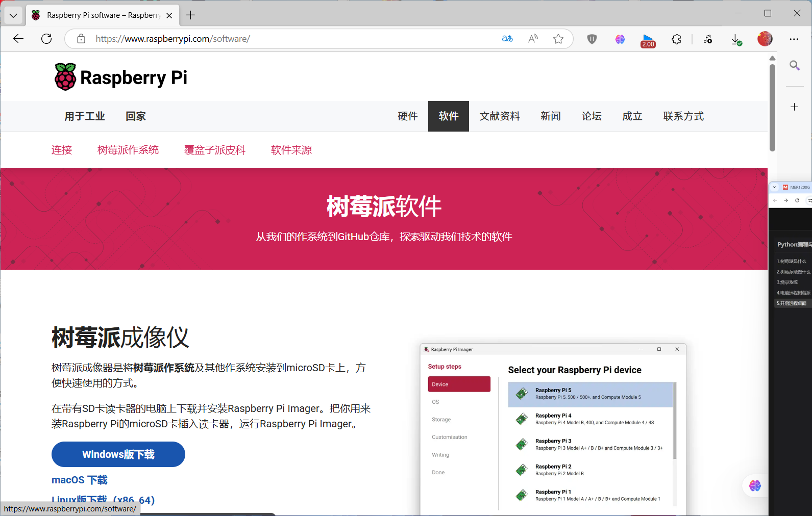The image size is (812, 516).
Task: Open the 新闻 menu item
Action: (x=551, y=116)
